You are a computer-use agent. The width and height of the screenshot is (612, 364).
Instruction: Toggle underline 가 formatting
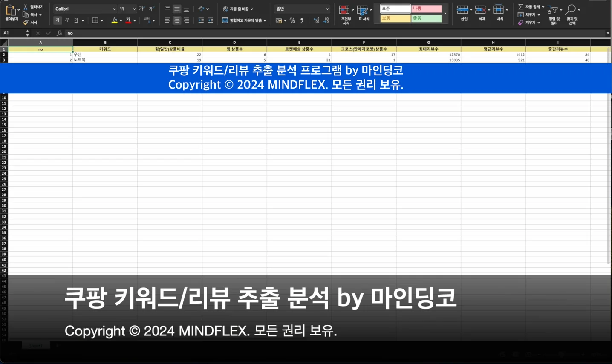click(x=76, y=20)
